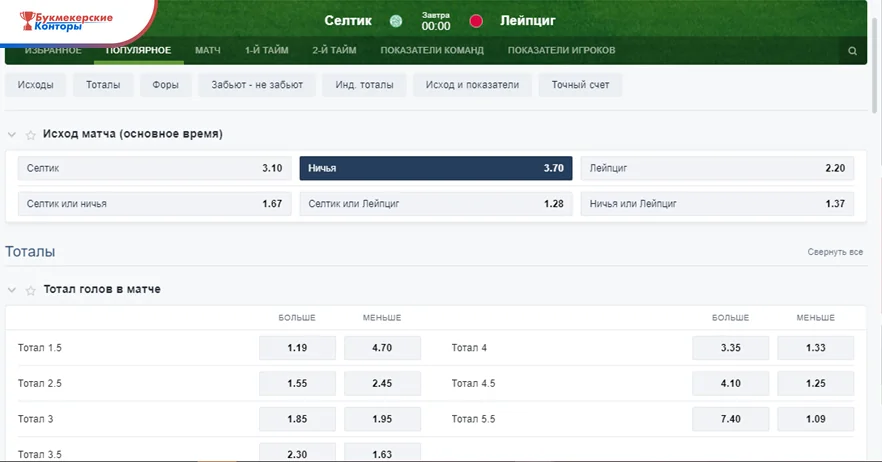Click the Букмекерские Конторы logo
Screen dimensions: 882x462
pos(66,21)
